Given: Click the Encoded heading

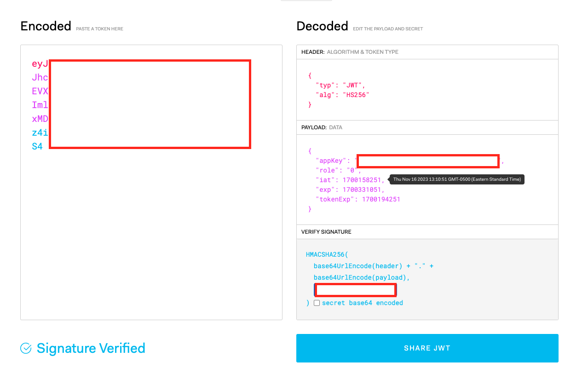Looking at the screenshot, I should point(46,26).
